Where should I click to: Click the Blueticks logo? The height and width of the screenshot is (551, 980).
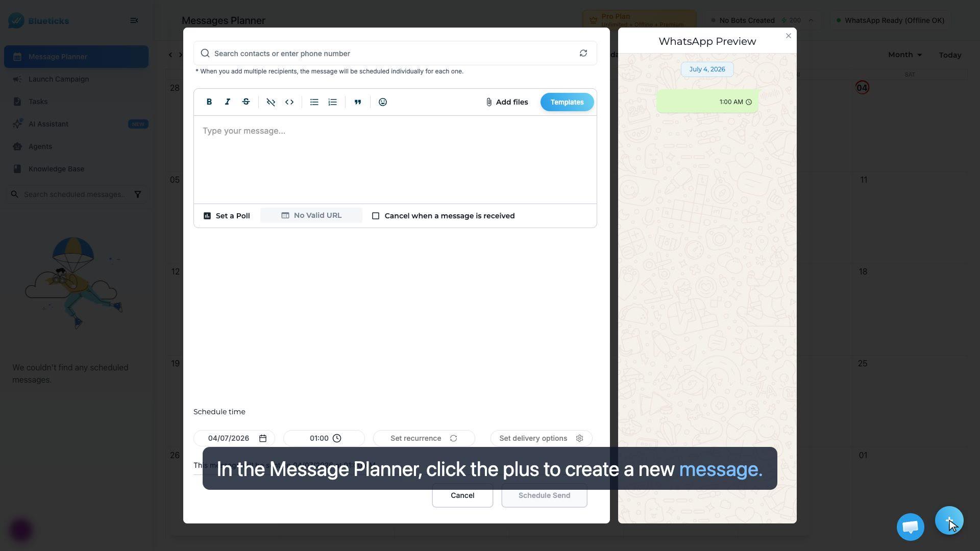pos(39,20)
